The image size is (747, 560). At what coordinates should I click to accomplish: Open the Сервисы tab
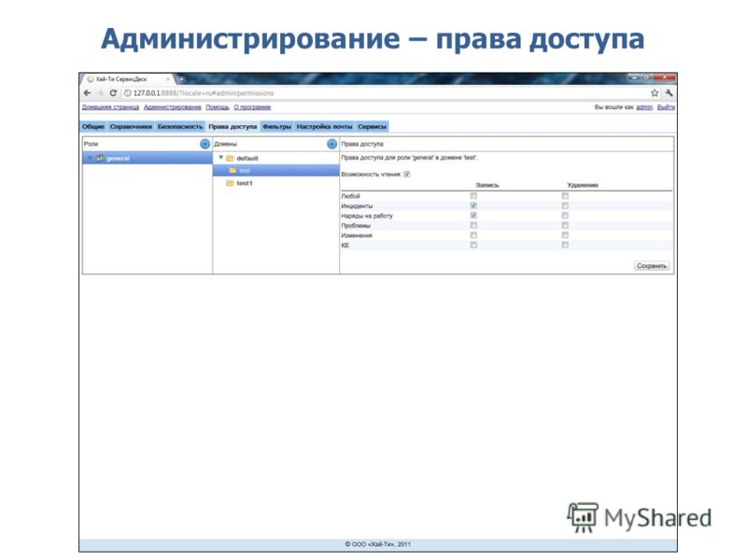point(372,127)
